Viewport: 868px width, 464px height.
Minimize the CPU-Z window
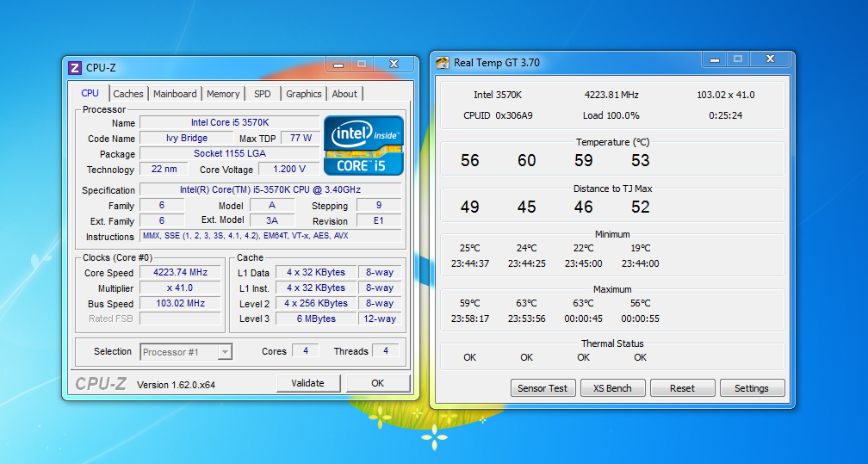(x=338, y=65)
